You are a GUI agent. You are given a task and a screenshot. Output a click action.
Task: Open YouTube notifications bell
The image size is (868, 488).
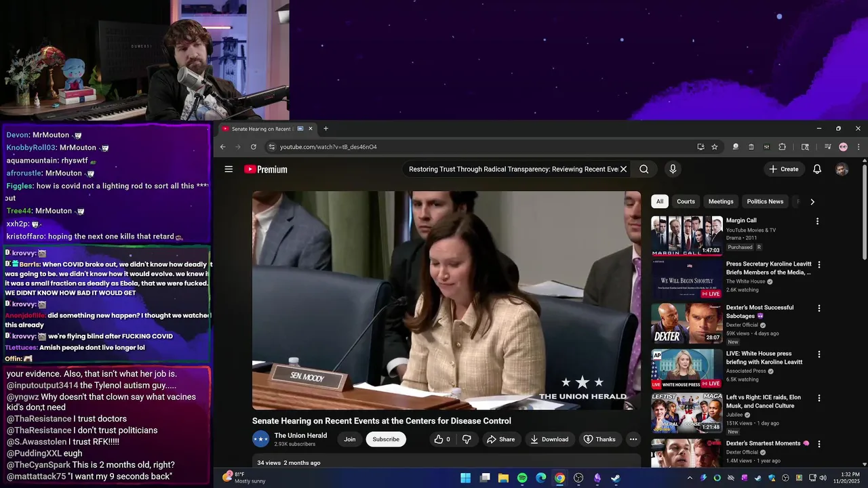[x=817, y=169]
